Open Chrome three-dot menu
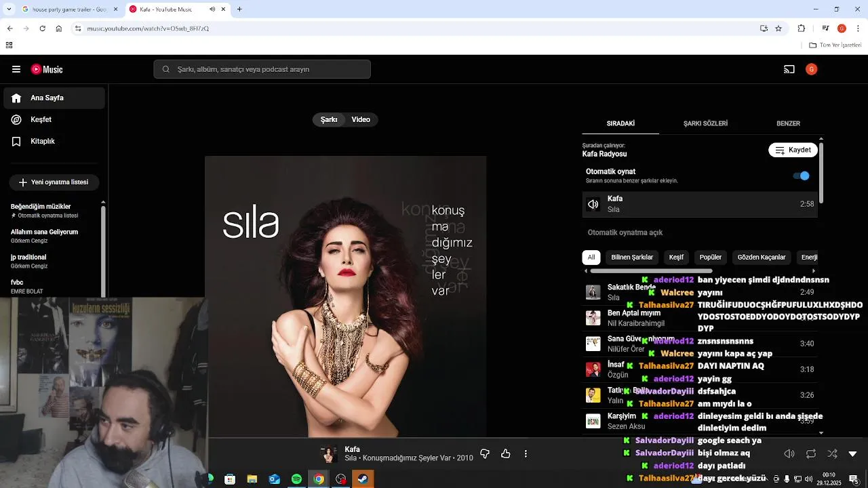868x488 pixels. [859, 28]
